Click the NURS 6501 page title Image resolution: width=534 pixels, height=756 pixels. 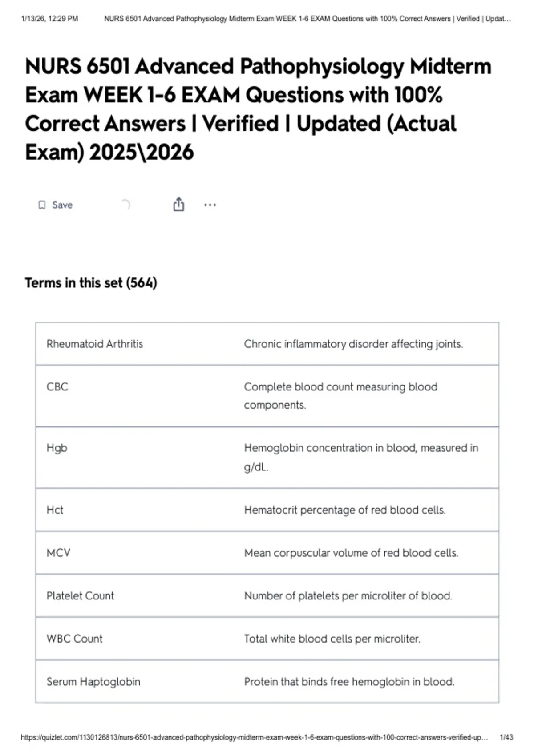click(258, 109)
